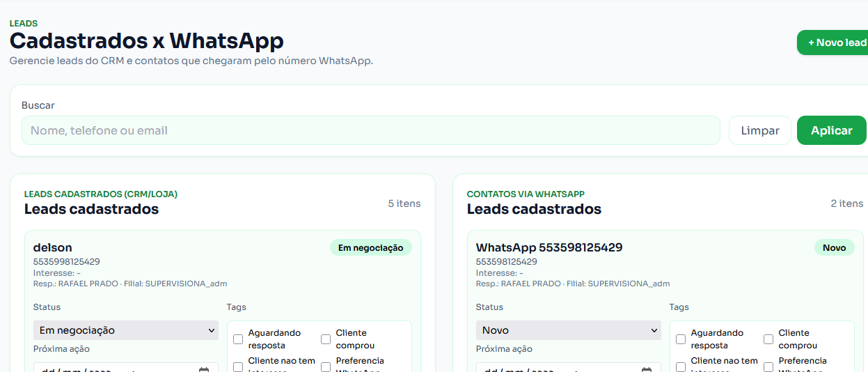Clear the search with Limpar
The image size is (868, 372).
(x=759, y=130)
